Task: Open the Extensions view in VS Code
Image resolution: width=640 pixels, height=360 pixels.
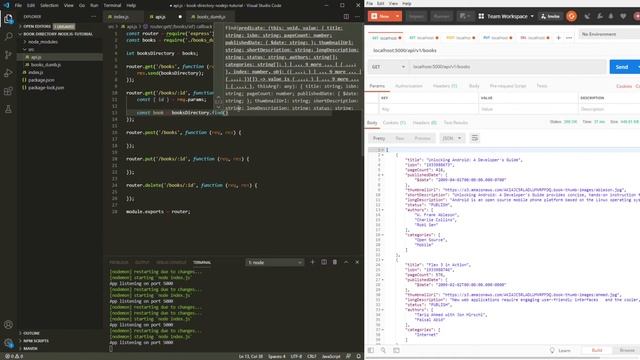Action: (8, 91)
